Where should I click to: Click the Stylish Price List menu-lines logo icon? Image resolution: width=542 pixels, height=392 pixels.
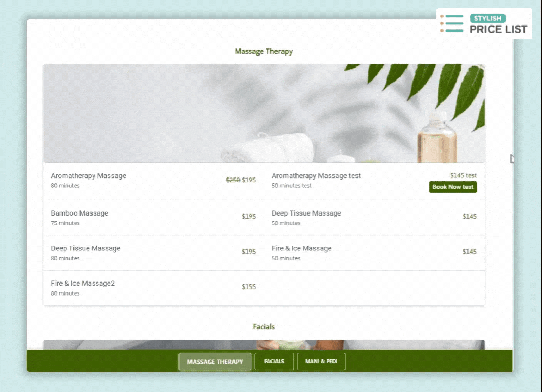[x=452, y=23]
